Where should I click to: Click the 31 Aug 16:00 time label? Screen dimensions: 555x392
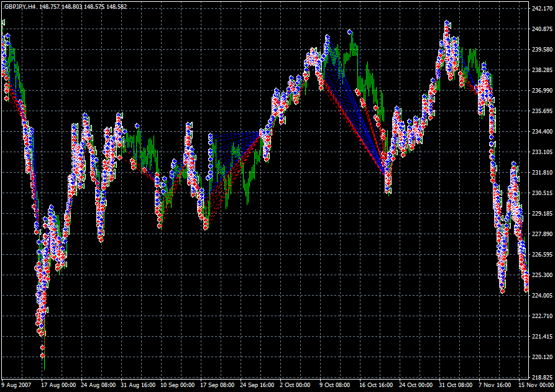(x=139, y=385)
